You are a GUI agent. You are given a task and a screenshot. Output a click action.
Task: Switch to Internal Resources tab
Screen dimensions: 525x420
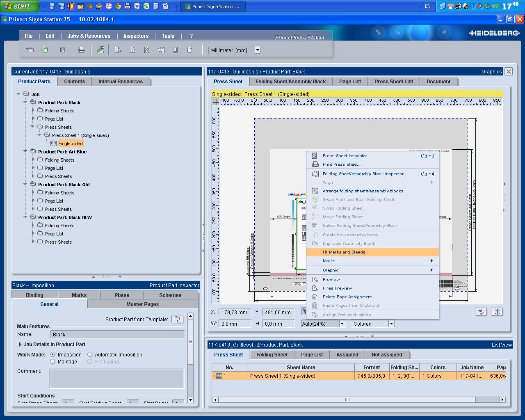pos(121,81)
